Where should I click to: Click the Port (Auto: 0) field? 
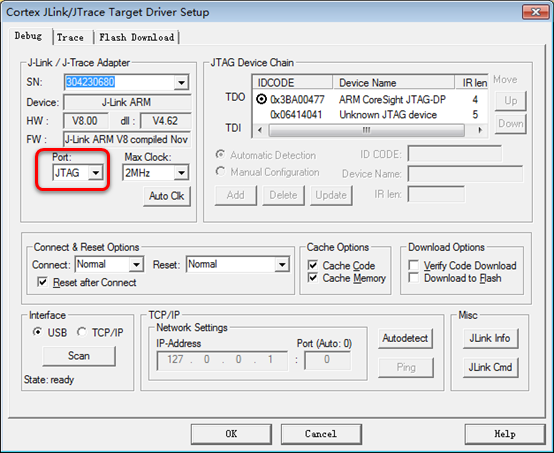coord(327,360)
